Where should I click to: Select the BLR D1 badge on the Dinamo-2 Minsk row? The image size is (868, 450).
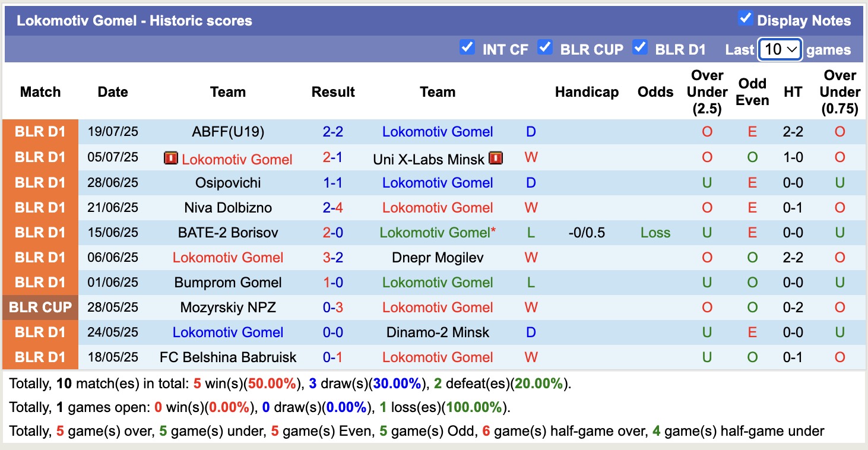[40, 332]
